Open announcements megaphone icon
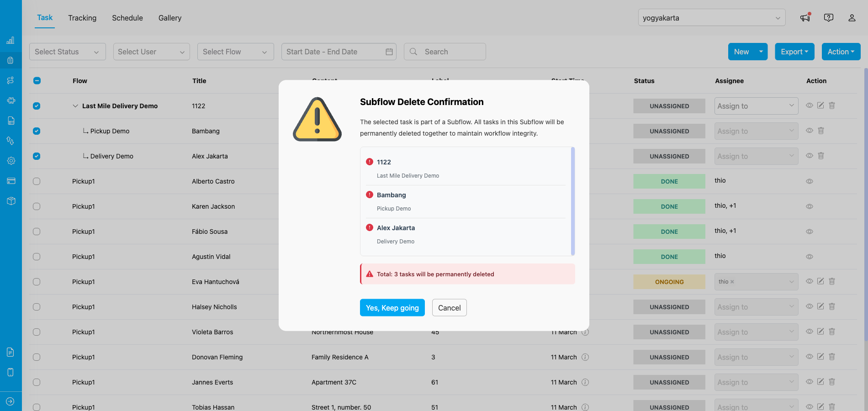 [805, 17]
